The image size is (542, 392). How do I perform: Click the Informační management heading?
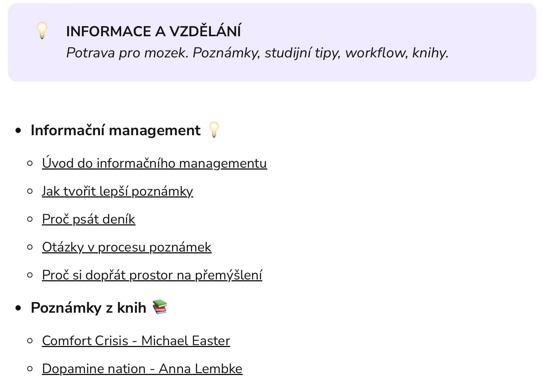coord(115,130)
